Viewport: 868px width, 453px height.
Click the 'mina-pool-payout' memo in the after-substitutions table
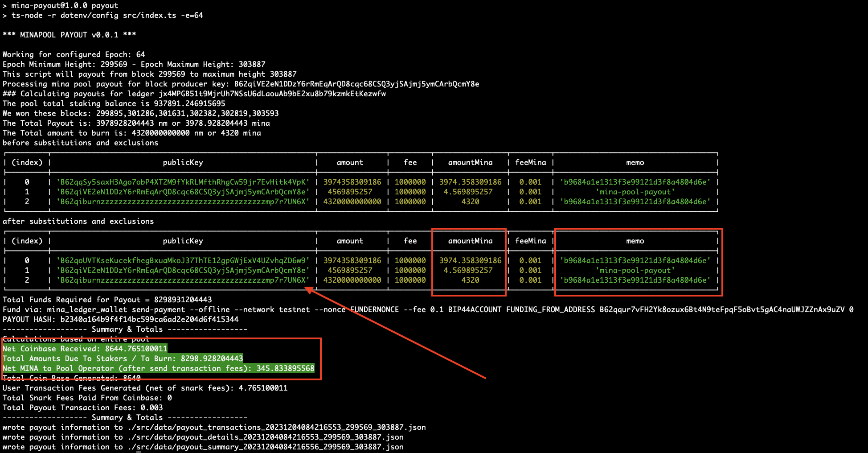635,270
